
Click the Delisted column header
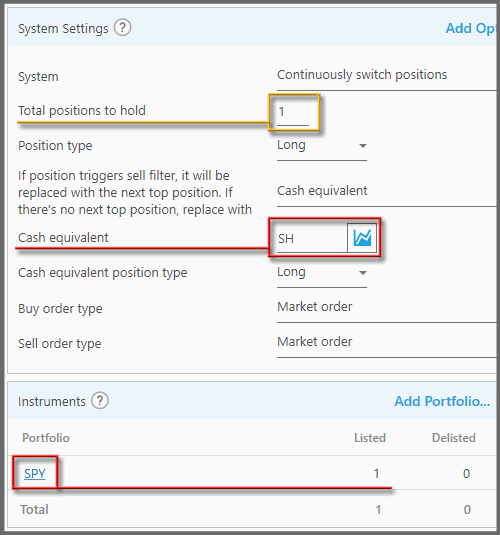coord(454,438)
